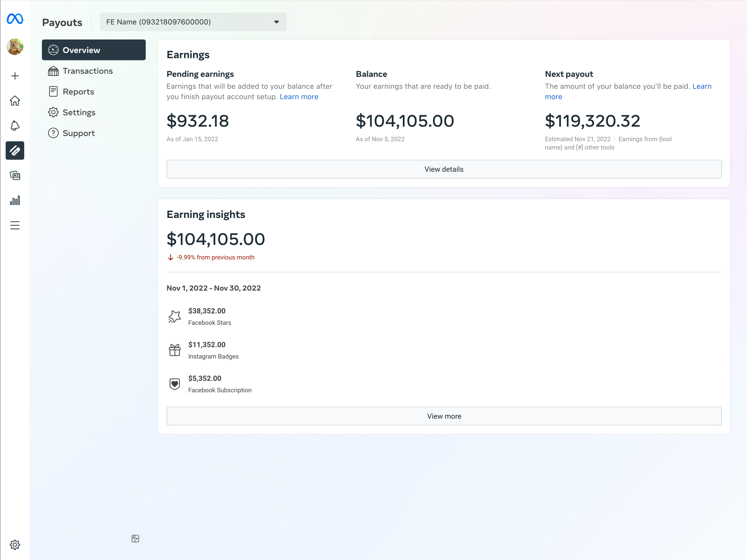The width and height of the screenshot is (747, 560).
Task: Click the View details button
Action: [x=444, y=169]
